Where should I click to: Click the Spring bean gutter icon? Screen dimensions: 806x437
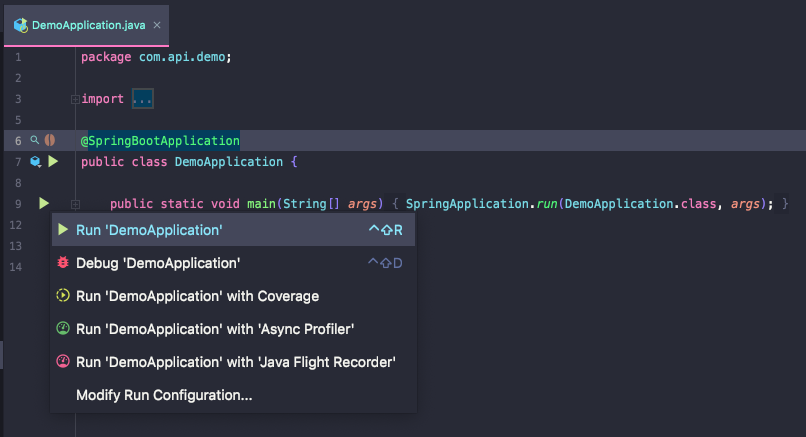tap(49, 141)
